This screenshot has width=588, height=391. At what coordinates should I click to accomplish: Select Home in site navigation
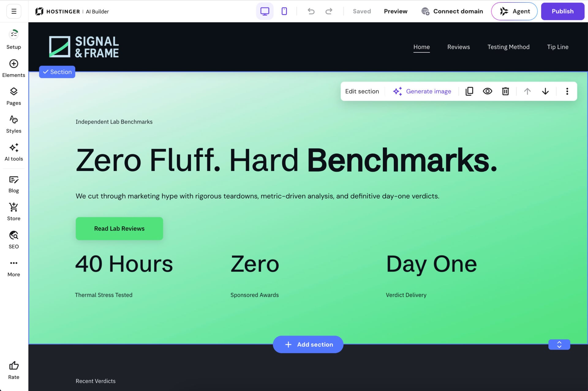click(x=422, y=47)
